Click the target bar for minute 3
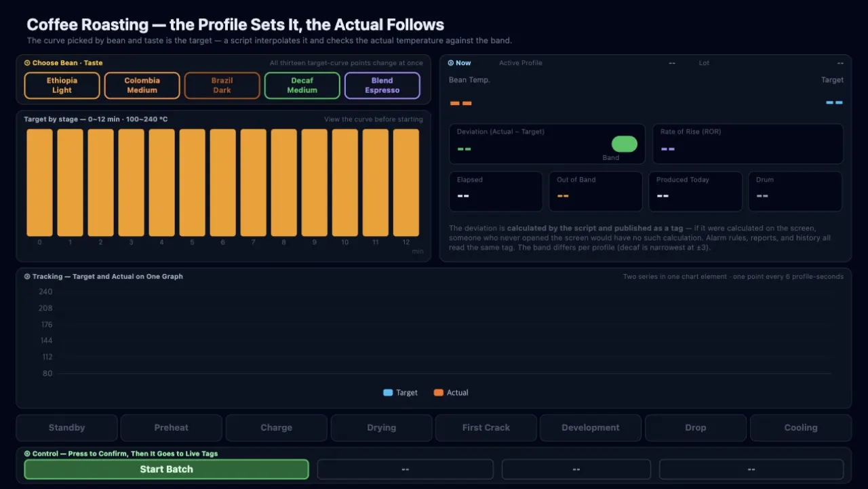 [x=131, y=182]
